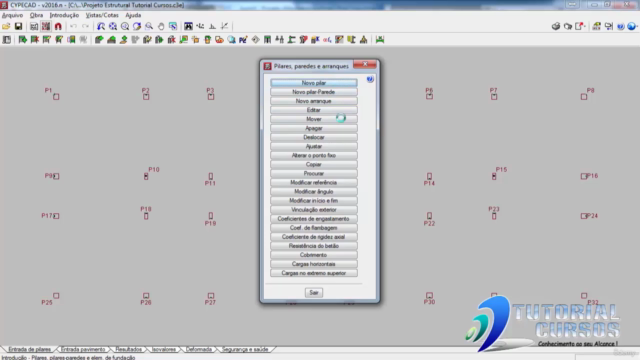This screenshot has width=640, height=360.
Task: Click Alterar o ponto fixo button
Action: click(x=313, y=155)
